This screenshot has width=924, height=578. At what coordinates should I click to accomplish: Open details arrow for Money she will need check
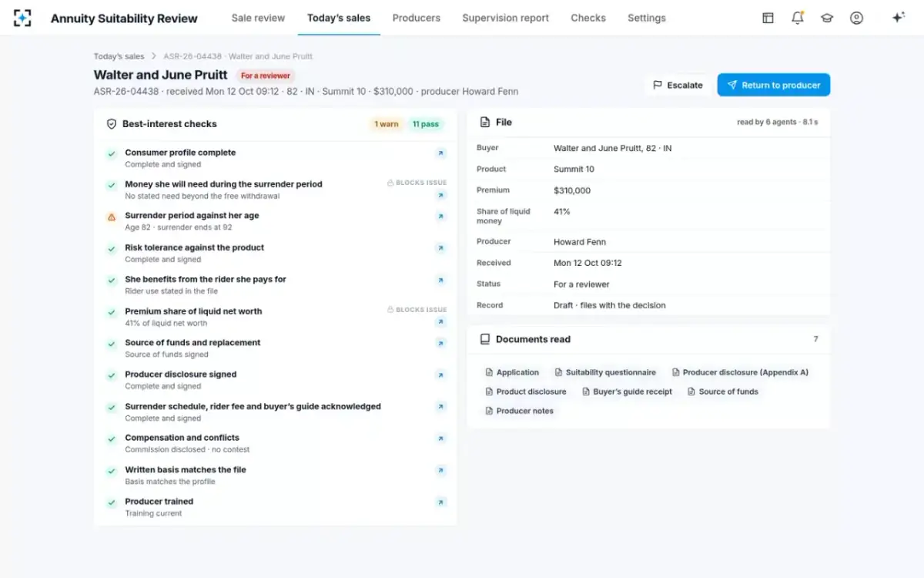(x=440, y=196)
